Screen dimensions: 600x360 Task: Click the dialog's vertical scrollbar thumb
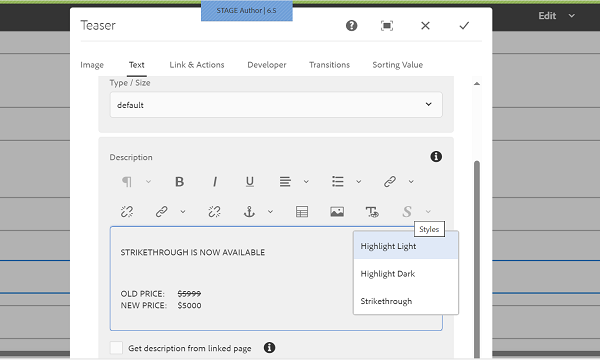point(477,259)
